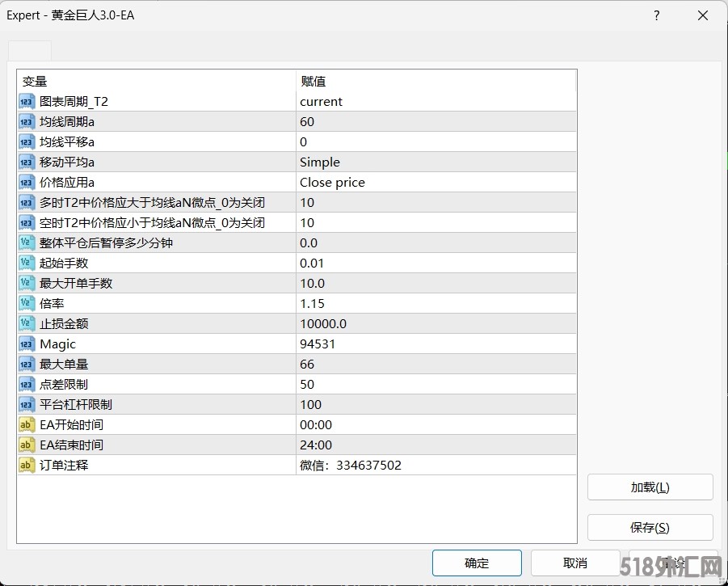Close the Expert dialog window

(703, 15)
